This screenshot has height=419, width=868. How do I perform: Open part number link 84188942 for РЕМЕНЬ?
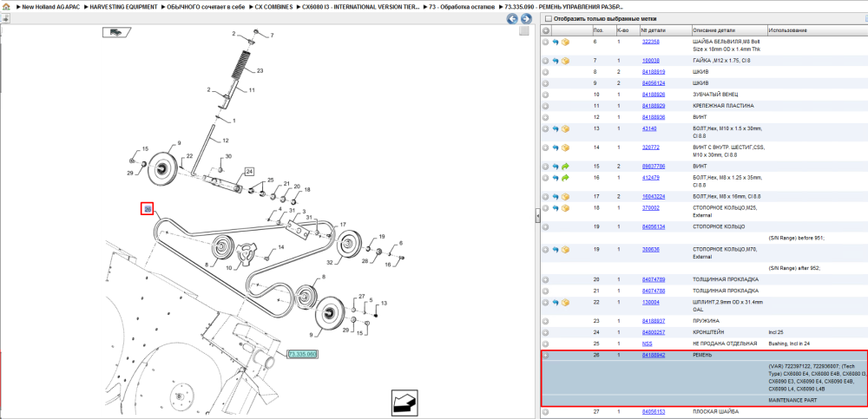(654, 356)
